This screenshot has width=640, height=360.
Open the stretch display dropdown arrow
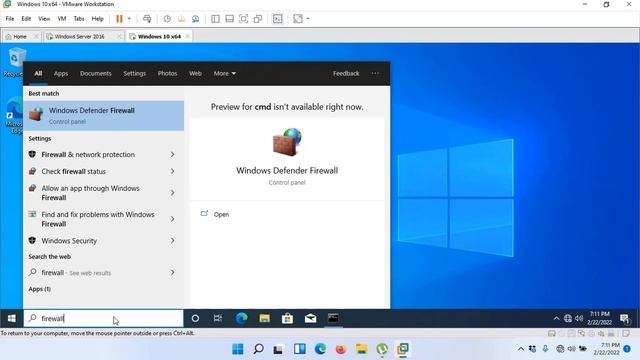[x=308, y=19]
